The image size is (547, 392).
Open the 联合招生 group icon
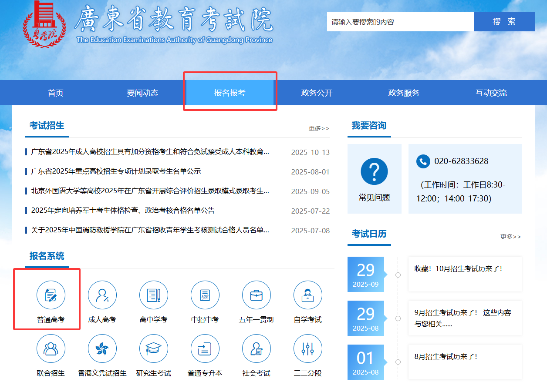(51, 348)
